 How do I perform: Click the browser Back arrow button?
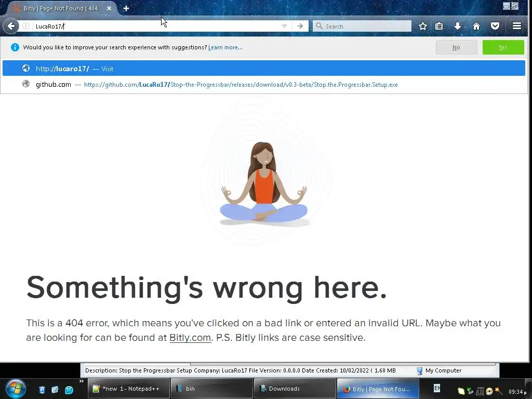11,26
